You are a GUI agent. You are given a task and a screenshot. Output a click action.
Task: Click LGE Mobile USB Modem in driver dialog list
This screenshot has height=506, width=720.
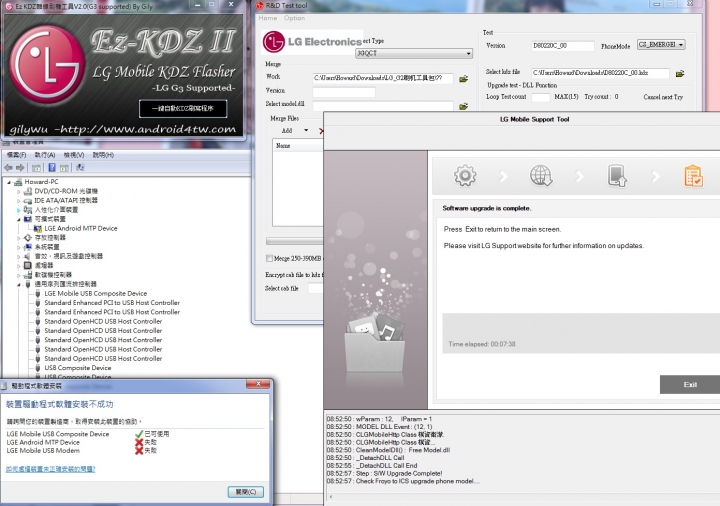[43, 450]
